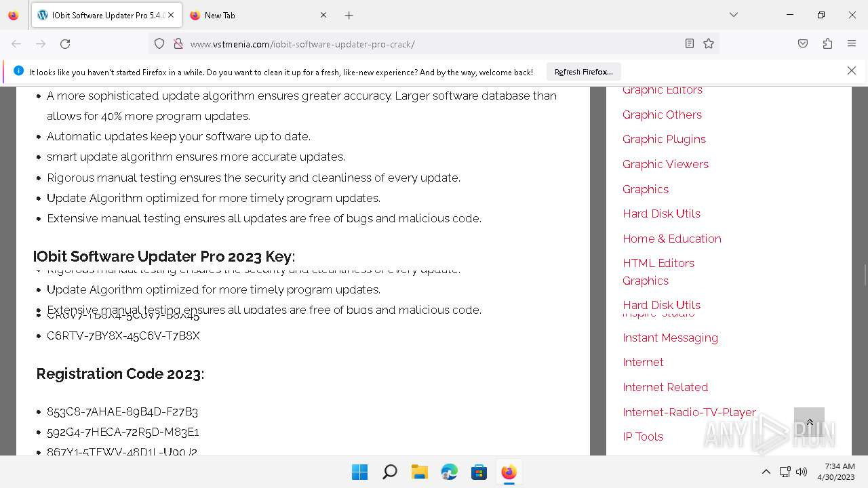
Task: Click the browser Back arrow
Action: (x=16, y=43)
